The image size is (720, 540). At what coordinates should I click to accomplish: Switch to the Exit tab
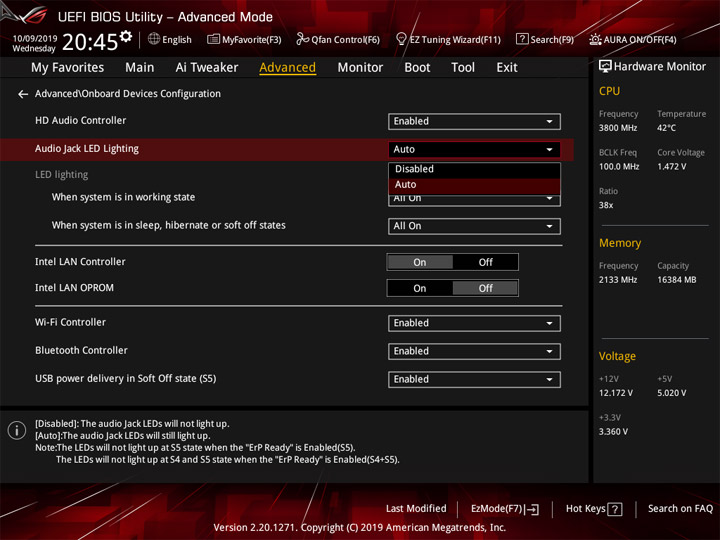click(507, 68)
